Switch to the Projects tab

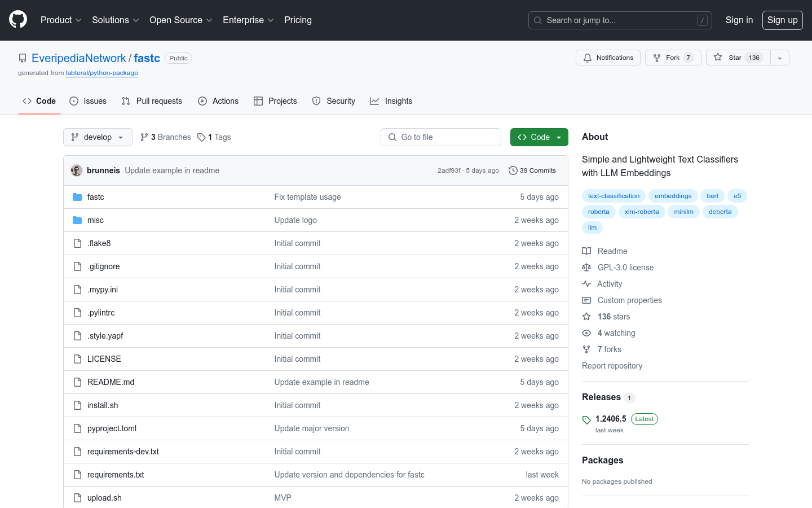point(275,101)
